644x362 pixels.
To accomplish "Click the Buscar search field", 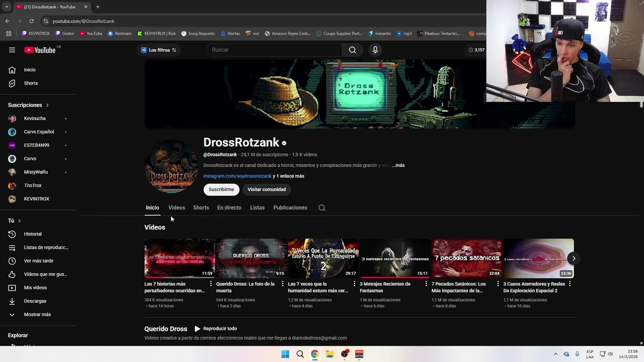I will pos(274,50).
